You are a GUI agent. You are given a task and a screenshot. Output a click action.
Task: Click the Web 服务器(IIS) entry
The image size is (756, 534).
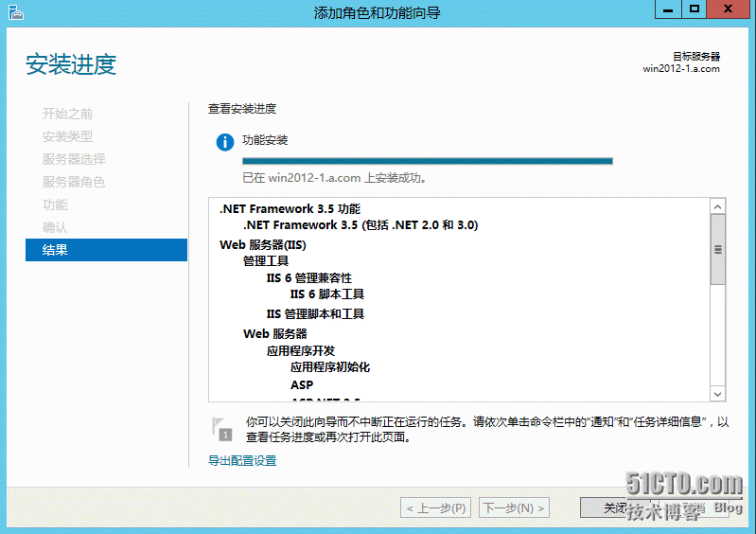click(263, 245)
